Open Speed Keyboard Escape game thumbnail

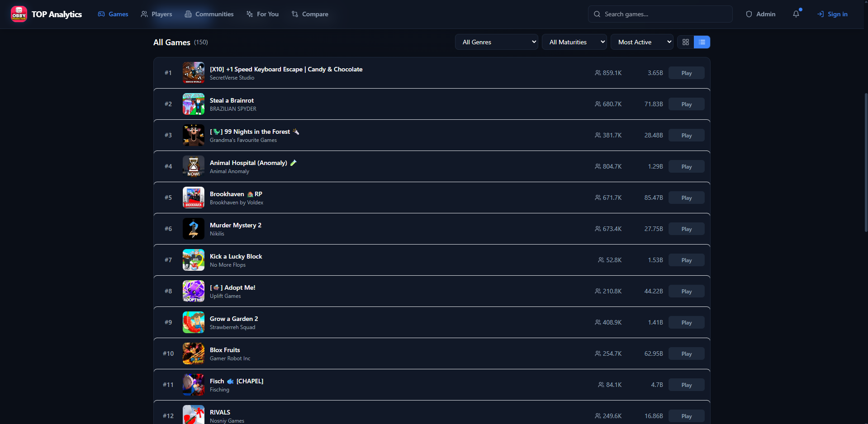(x=194, y=73)
